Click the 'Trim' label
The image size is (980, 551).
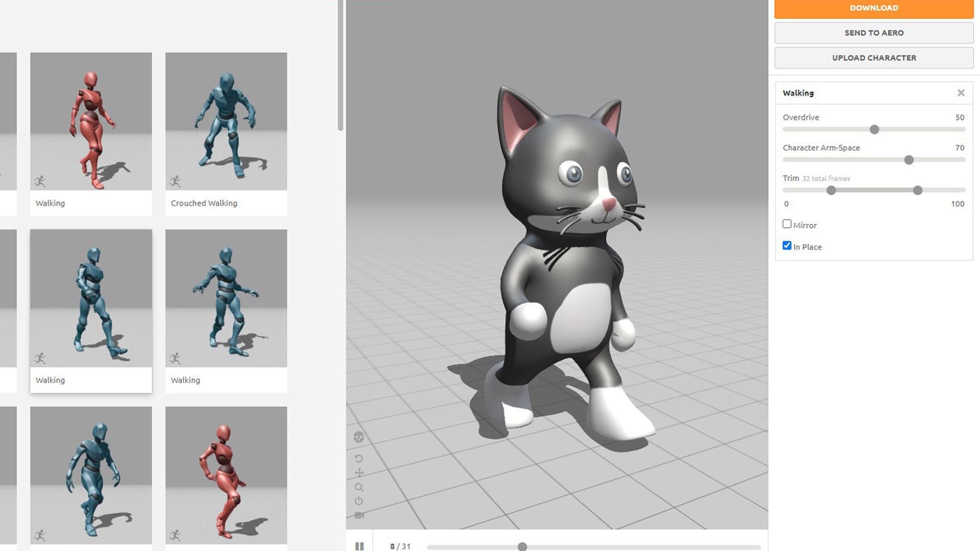[791, 178]
